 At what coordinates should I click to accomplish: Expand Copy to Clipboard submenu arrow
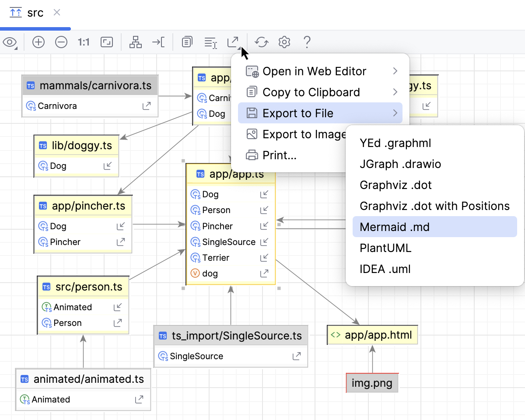395,92
